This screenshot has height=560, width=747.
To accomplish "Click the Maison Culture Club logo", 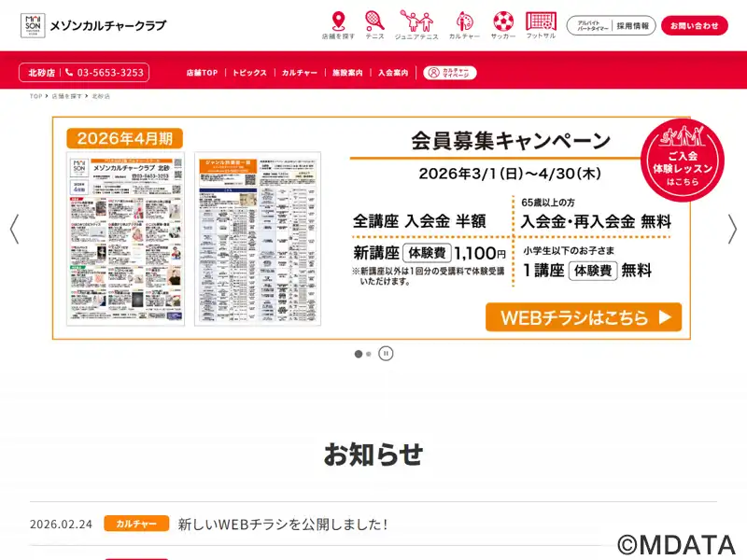I will 93,25.
